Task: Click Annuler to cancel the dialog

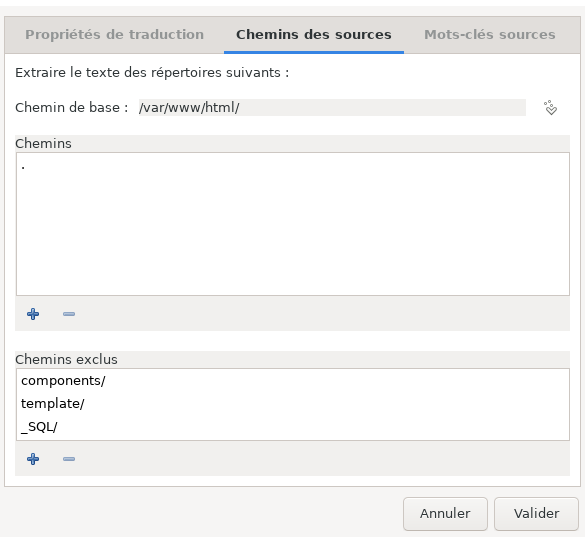Action: [x=445, y=513]
